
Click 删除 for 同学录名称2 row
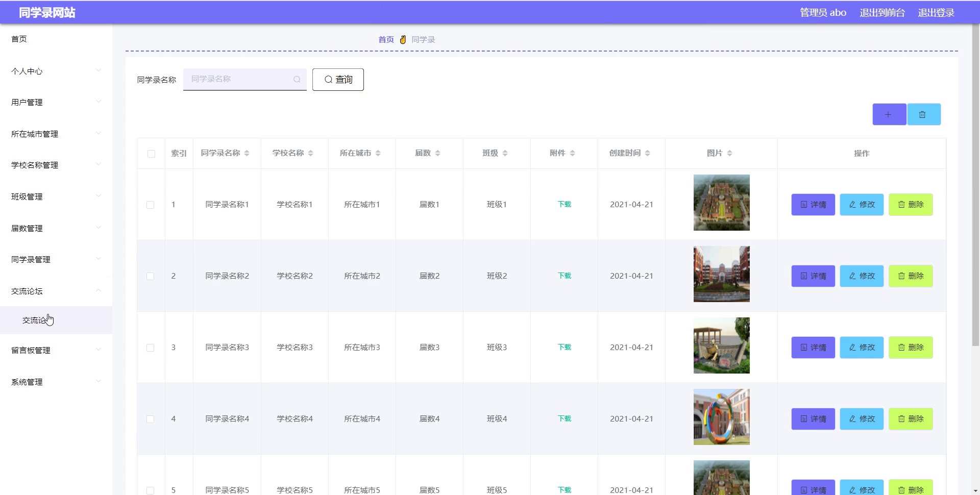[x=911, y=276]
